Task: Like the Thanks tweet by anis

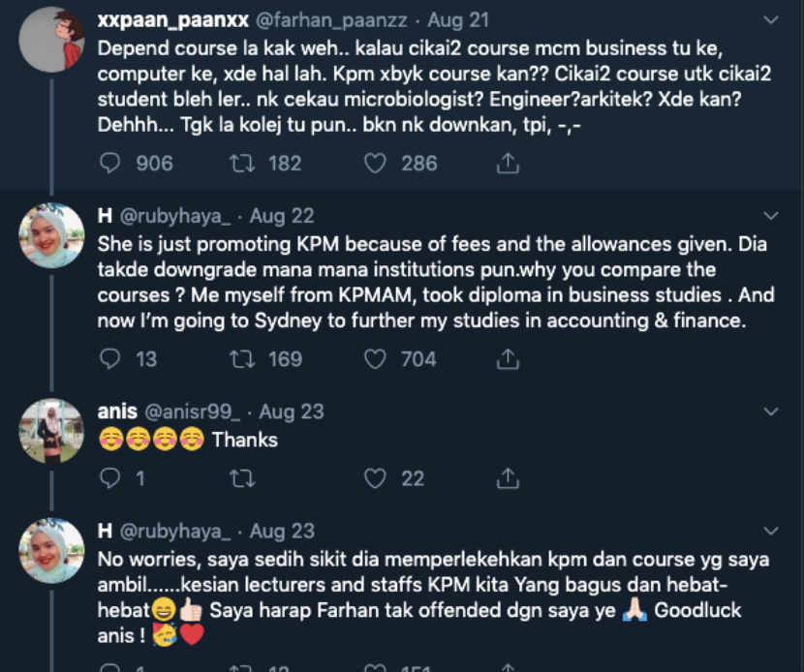Action: (x=375, y=477)
